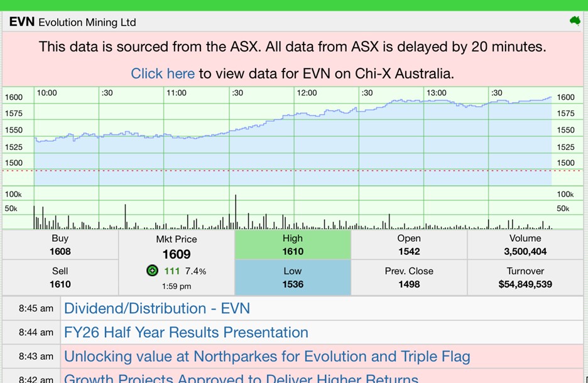Click the Turnover value cell
The height and width of the screenshot is (383, 588).
(x=525, y=278)
